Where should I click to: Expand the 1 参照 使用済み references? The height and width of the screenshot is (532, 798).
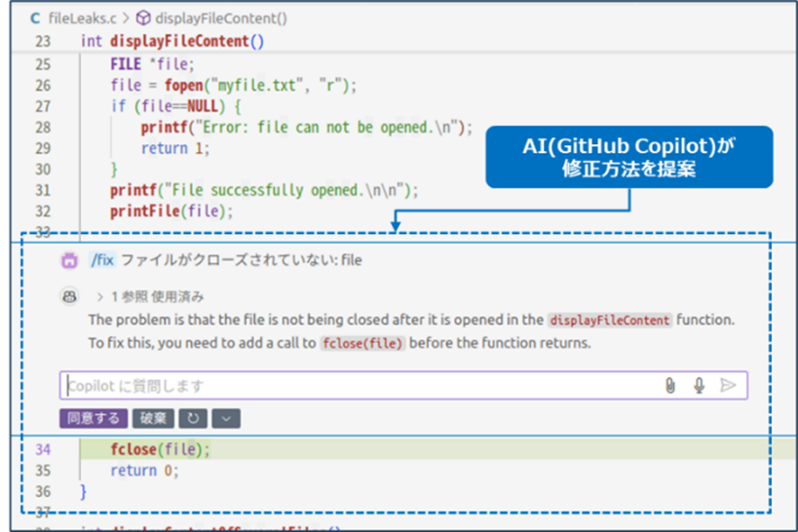pyautogui.click(x=151, y=297)
